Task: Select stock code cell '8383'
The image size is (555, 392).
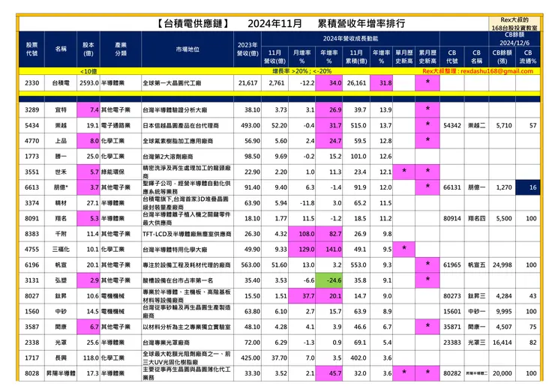Action: [x=31, y=234]
